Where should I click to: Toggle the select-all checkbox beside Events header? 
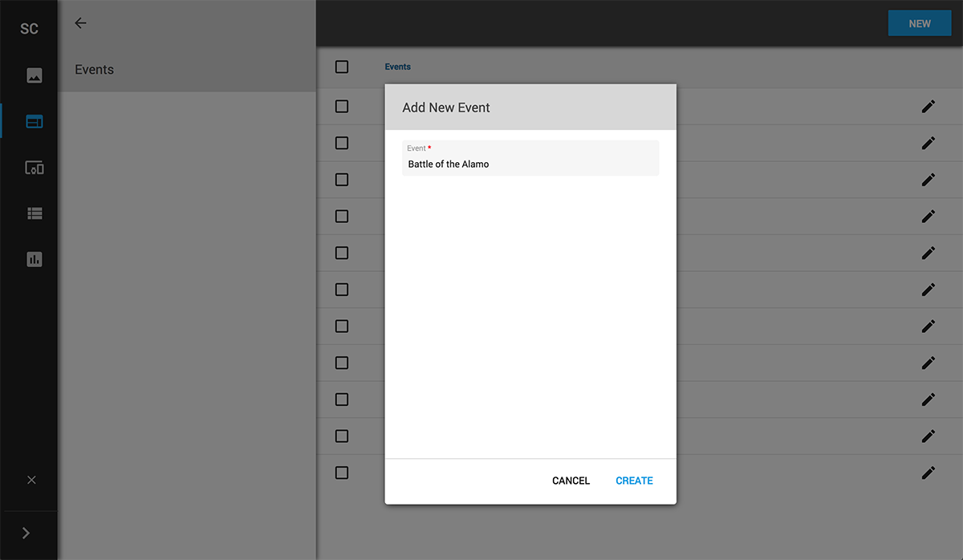coord(342,67)
